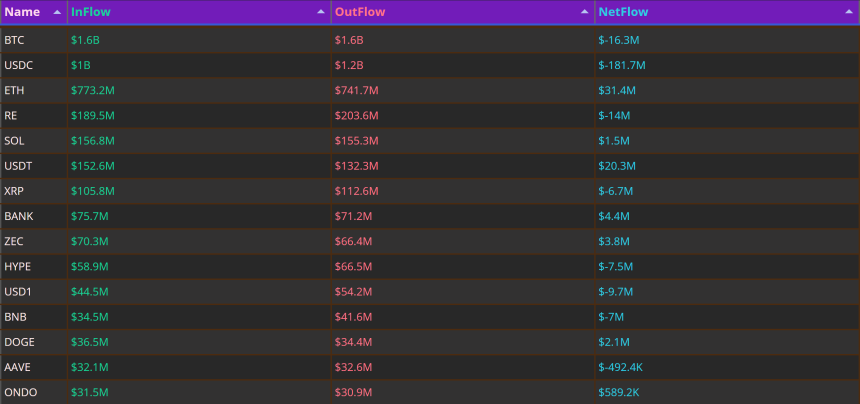Click the OutFlow column sort arrow
Image resolution: width=860 pixels, height=404 pixels.
pyautogui.click(x=585, y=12)
